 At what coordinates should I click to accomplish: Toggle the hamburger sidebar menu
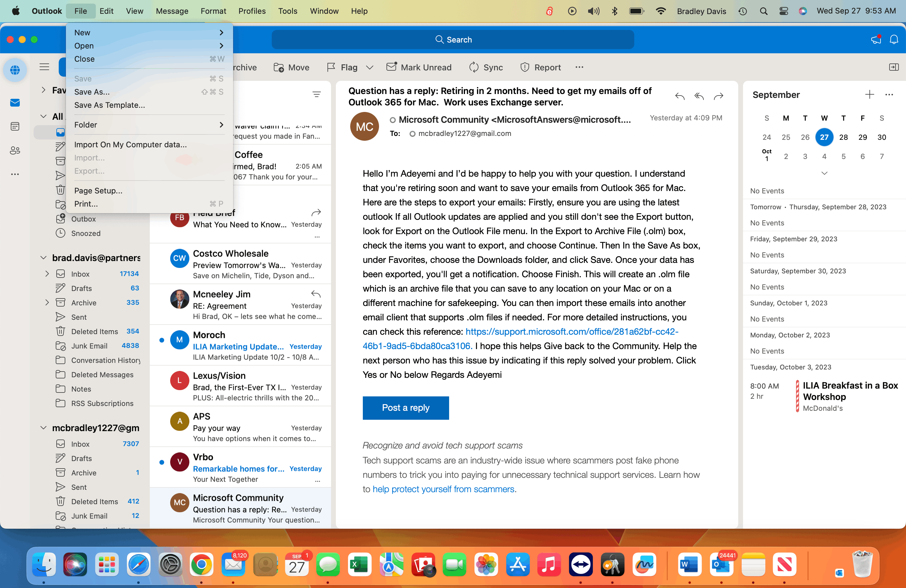coord(44,67)
